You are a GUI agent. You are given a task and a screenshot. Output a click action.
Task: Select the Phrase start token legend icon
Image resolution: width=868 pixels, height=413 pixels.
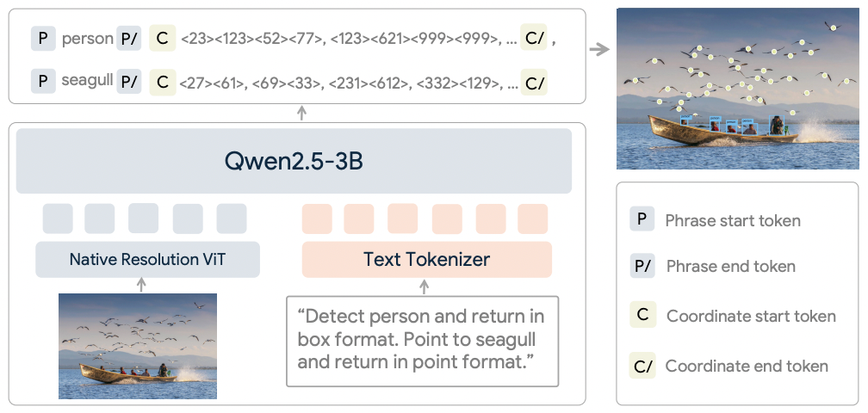[642, 220]
